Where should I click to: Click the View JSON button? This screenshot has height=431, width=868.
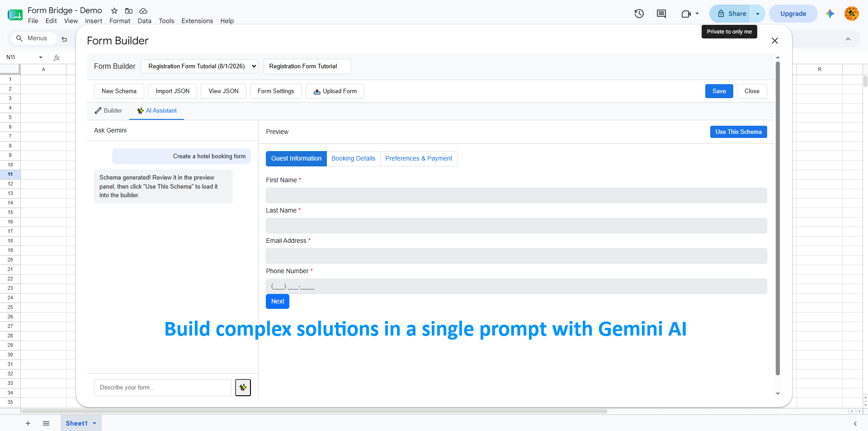point(223,91)
